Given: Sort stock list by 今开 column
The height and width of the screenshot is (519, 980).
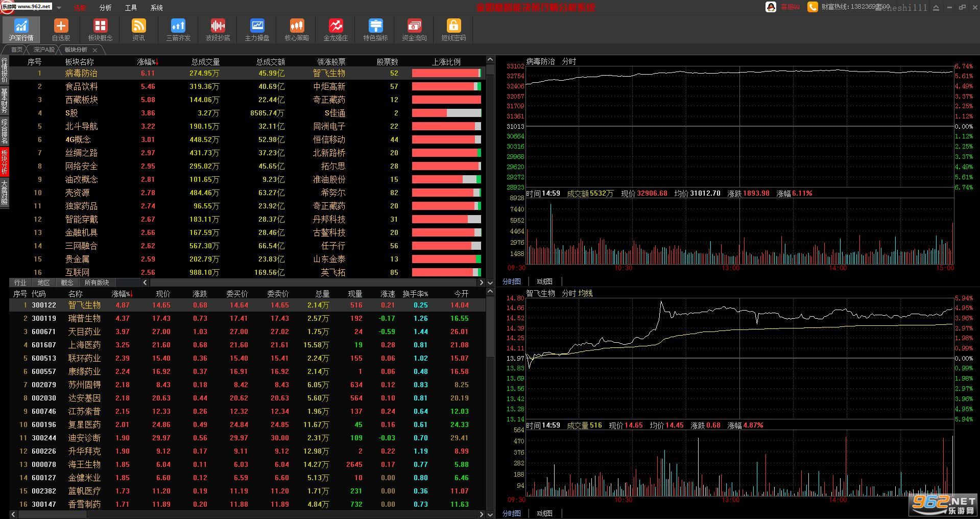Looking at the screenshot, I should tap(461, 294).
